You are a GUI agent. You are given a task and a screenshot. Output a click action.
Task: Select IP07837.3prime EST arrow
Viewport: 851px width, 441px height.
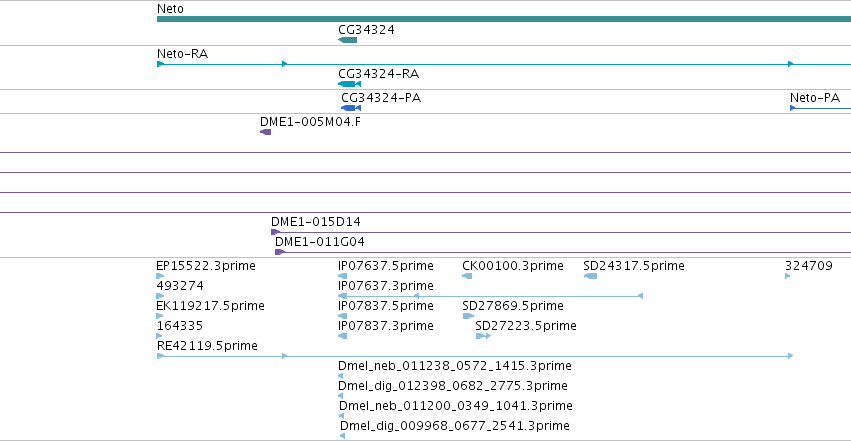(342, 336)
